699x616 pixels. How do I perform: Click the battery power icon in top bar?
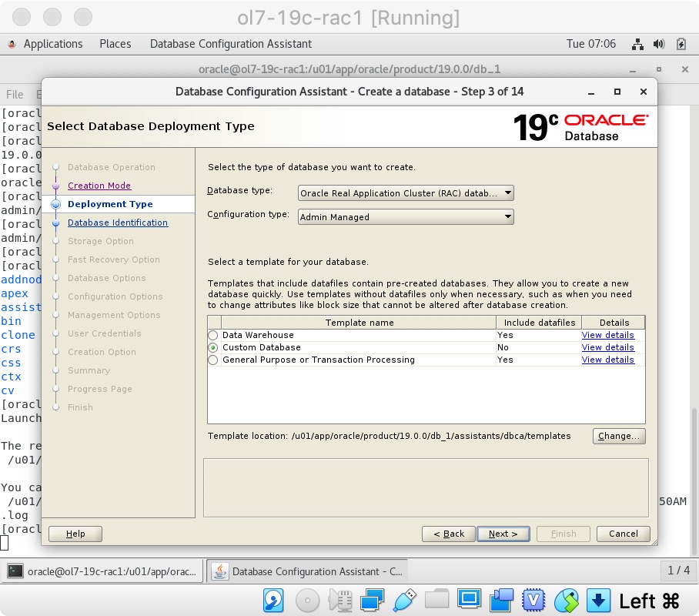pyautogui.click(x=681, y=44)
